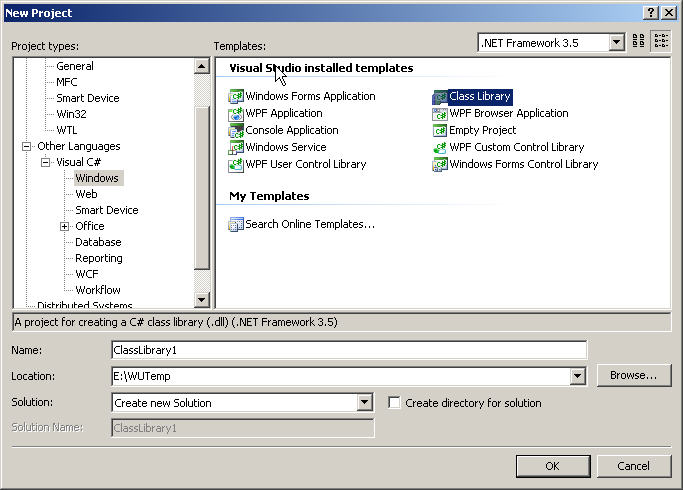Select WCF project type
This screenshot has width=683, height=490.
[87, 274]
